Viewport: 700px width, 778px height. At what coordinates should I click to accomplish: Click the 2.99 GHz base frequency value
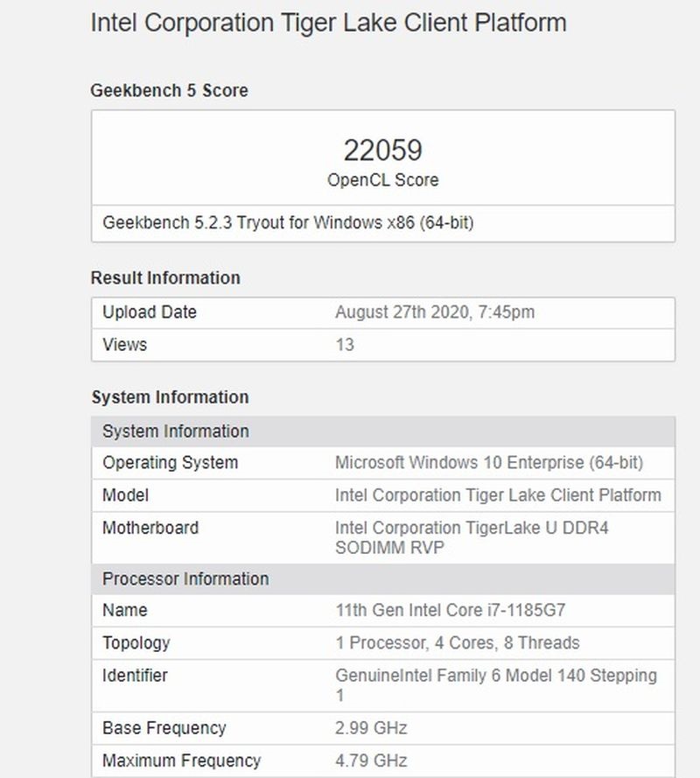(371, 728)
